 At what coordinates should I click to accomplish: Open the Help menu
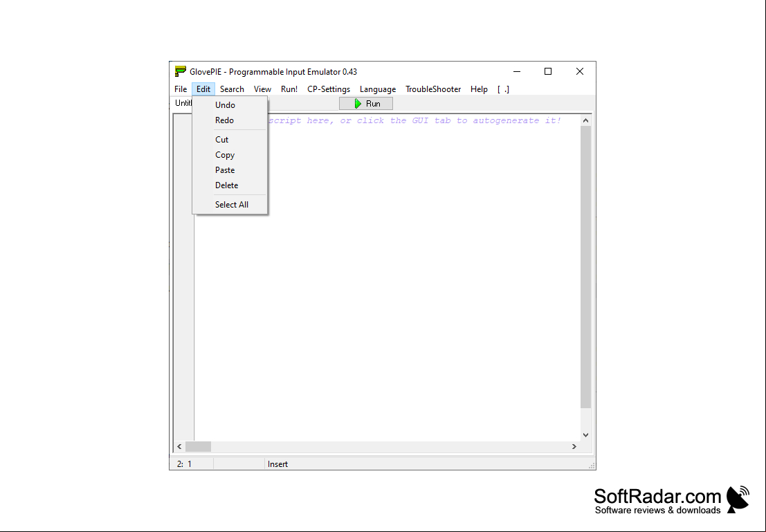pos(479,89)
